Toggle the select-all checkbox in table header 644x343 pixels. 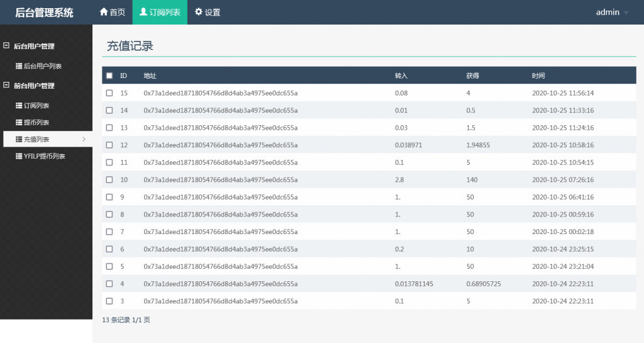point(109,76)
